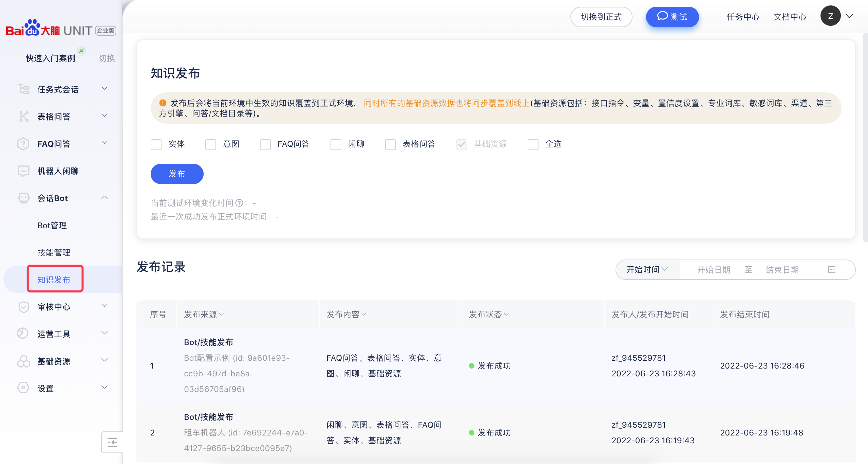The width and height of the screenshot is (868, 464).
Task: Click the orange warning icon in notice
Action: (163, 103)
